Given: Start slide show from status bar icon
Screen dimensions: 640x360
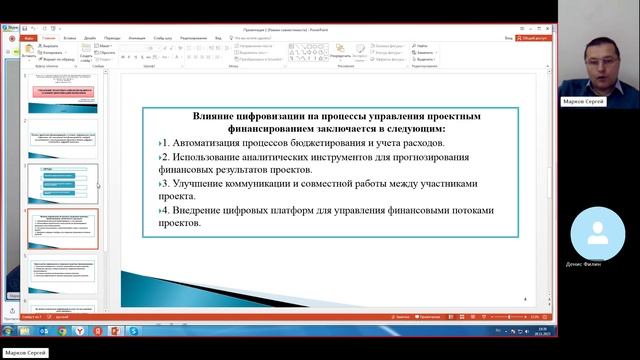Looking at the screenshot, I should pos(484,317).
